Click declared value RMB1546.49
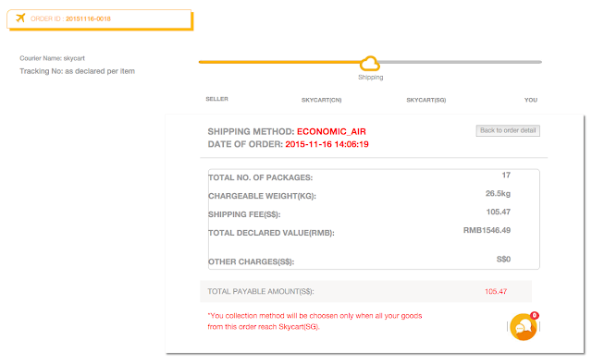 [487, 230]
